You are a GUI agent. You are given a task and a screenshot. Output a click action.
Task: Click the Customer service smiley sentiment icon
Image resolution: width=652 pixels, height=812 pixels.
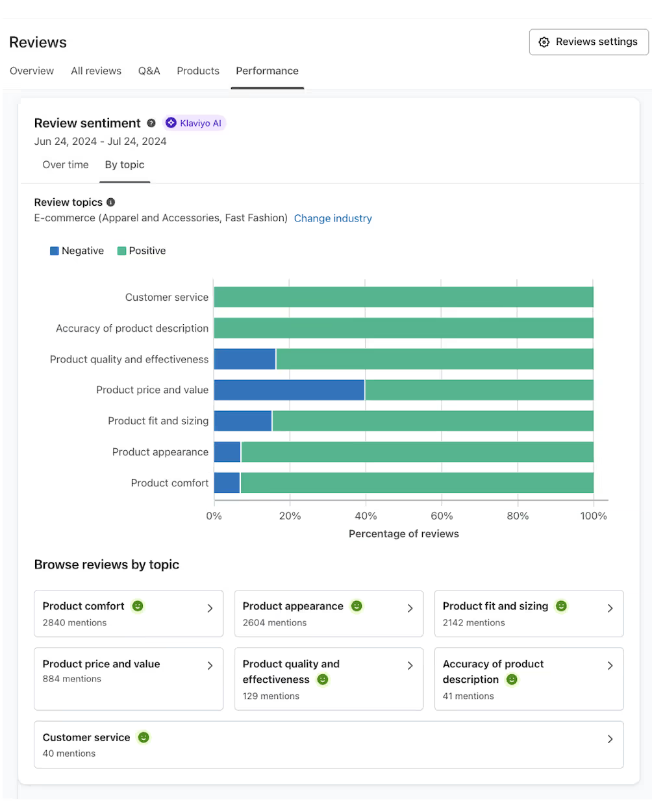click(x=144, y=737)
